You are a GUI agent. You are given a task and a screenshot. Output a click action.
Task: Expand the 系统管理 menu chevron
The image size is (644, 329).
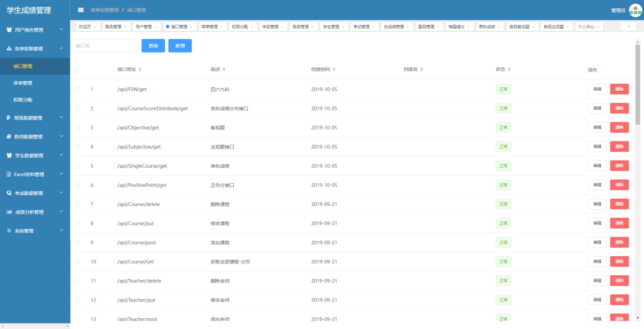tap(61, 230)
